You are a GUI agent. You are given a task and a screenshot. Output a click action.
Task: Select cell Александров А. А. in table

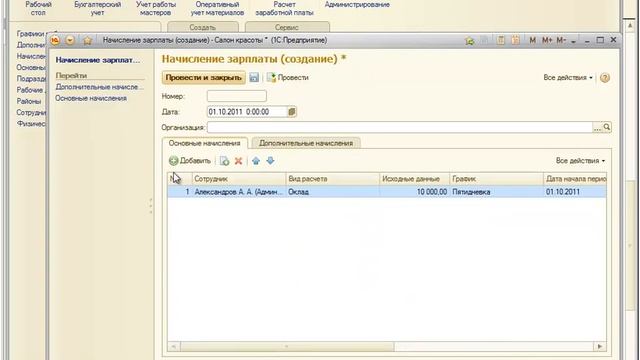click(x=239, y=192)
